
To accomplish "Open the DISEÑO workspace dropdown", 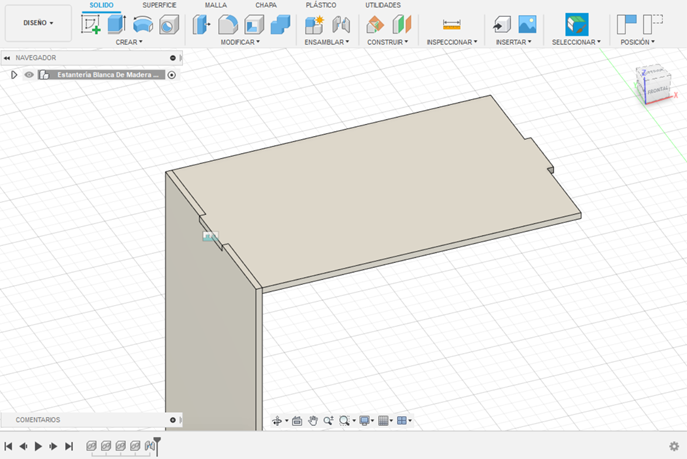I will (x=38, y=22).
